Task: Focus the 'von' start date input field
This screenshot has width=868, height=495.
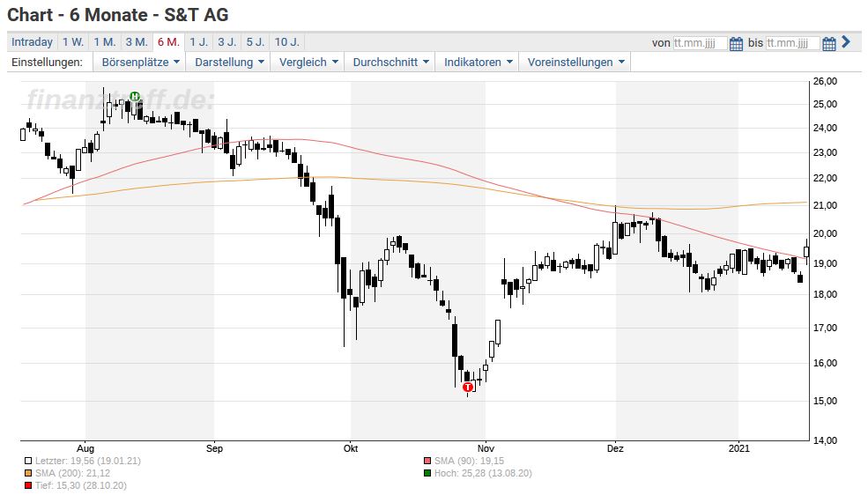Action: pyautogui.click(x=700, y=43)
